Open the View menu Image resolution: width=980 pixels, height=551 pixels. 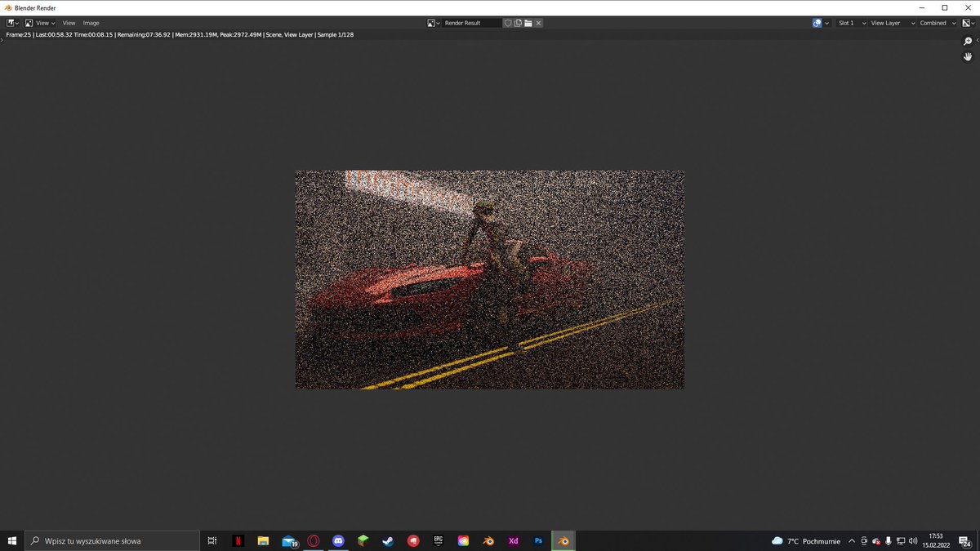coord(69,23)
